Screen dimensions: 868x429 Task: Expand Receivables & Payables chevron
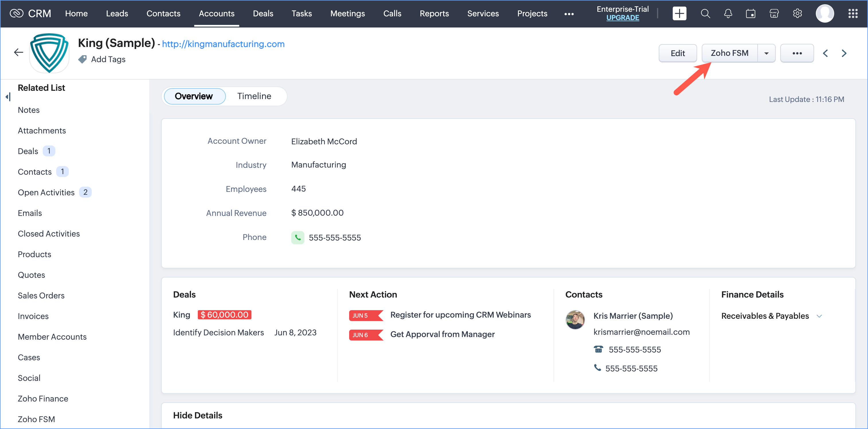(819, 316)
